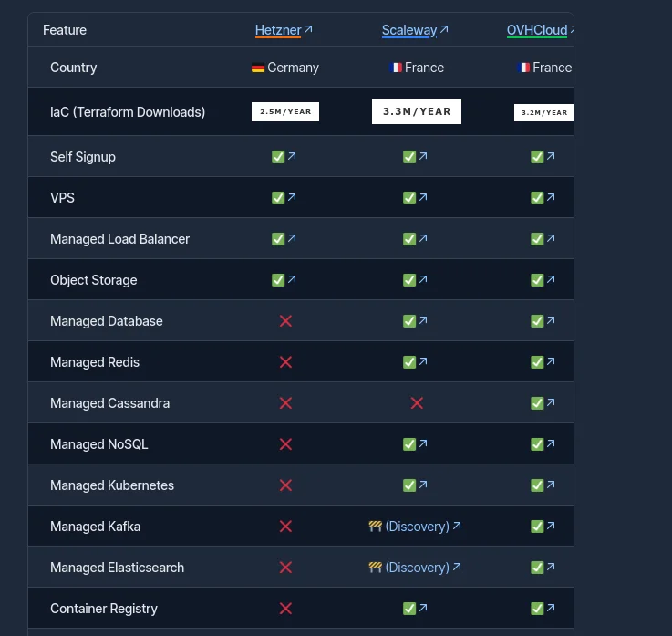Click Hetzner Managed Elasticsearch red cross
672x636 pixels.
click(286, 568)
